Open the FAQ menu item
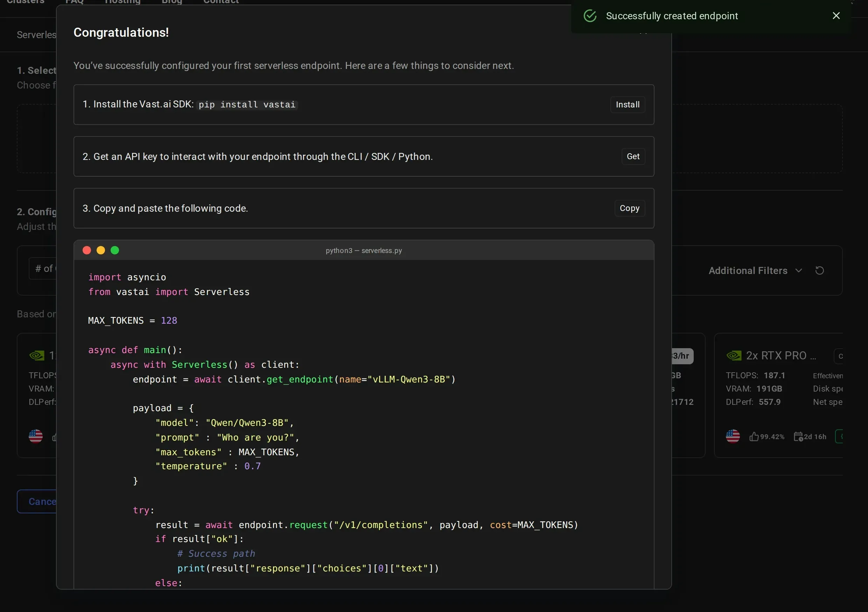Image resolution: width=868 pixels, height=612 pixels. pos(75,1)
